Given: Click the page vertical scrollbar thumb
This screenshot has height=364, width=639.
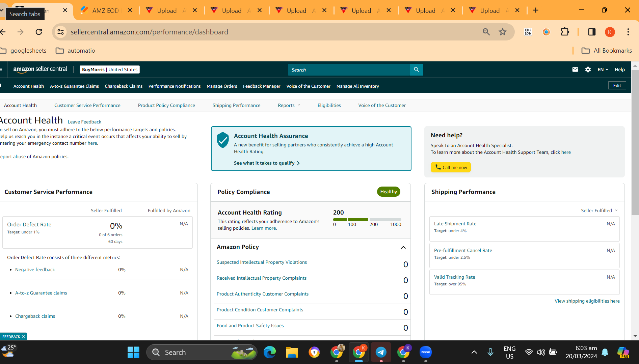Looking at the screenshot, I should (x=635, y=142).
